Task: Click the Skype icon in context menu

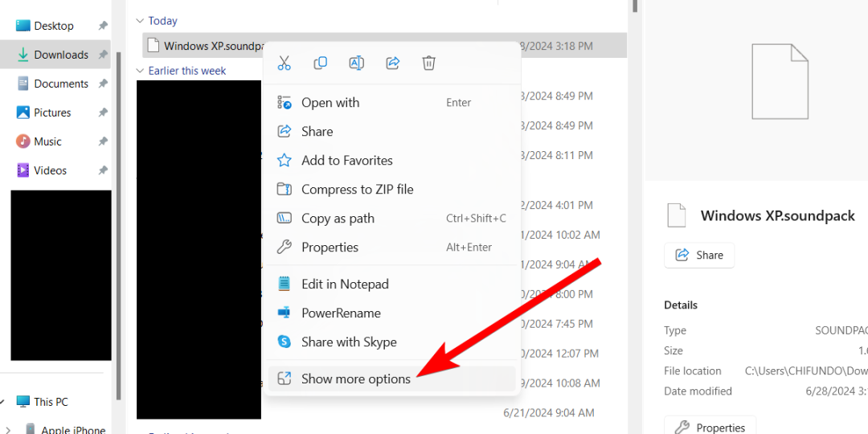Action: coord(284,342)
